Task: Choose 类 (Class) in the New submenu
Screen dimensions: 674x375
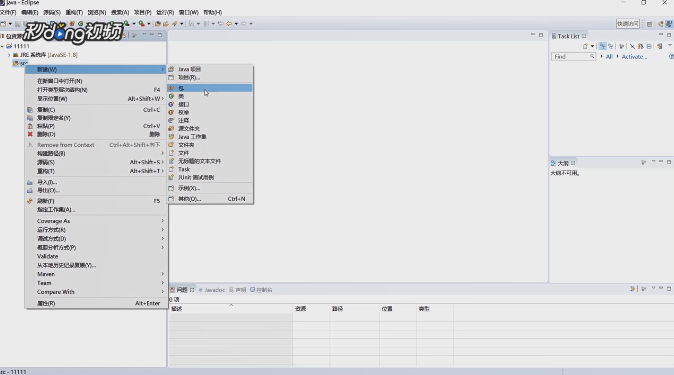Action: pyautogui.click(x=210, y=96)
